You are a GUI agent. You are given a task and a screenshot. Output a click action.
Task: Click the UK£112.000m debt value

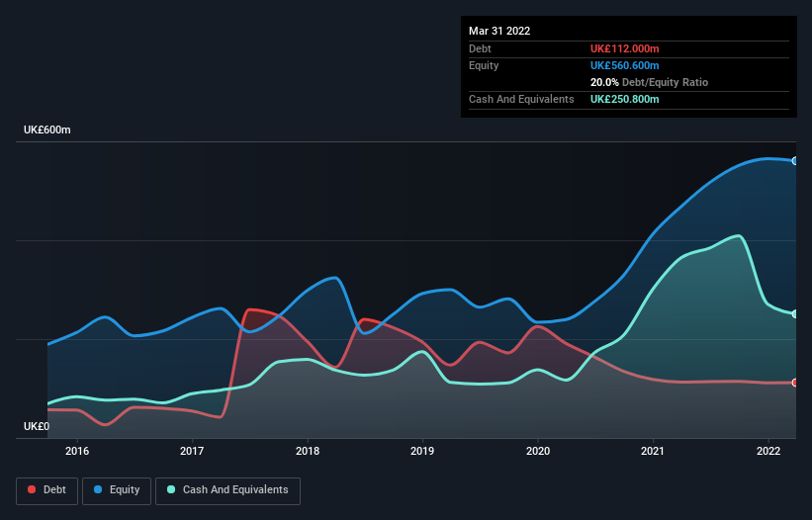[624, 48]
